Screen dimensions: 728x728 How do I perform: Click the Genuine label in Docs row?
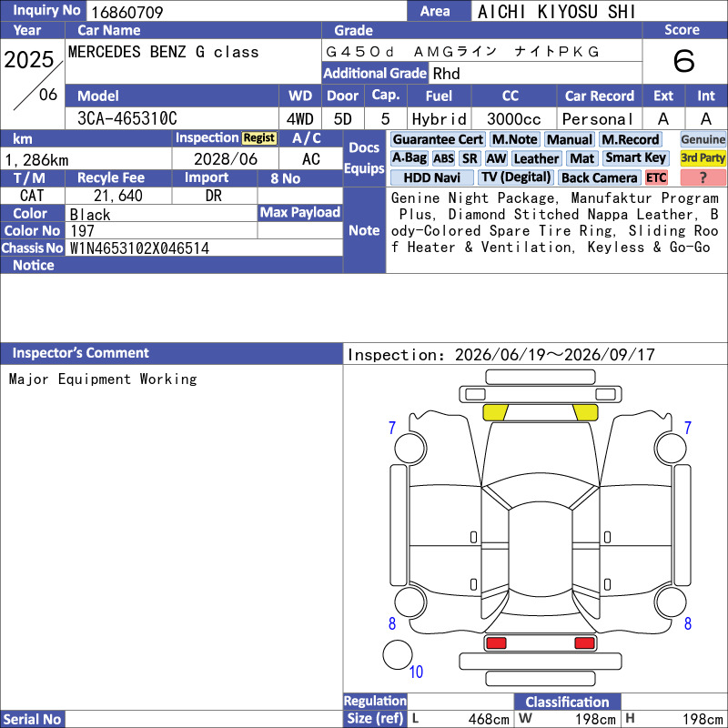pos(703,139)
